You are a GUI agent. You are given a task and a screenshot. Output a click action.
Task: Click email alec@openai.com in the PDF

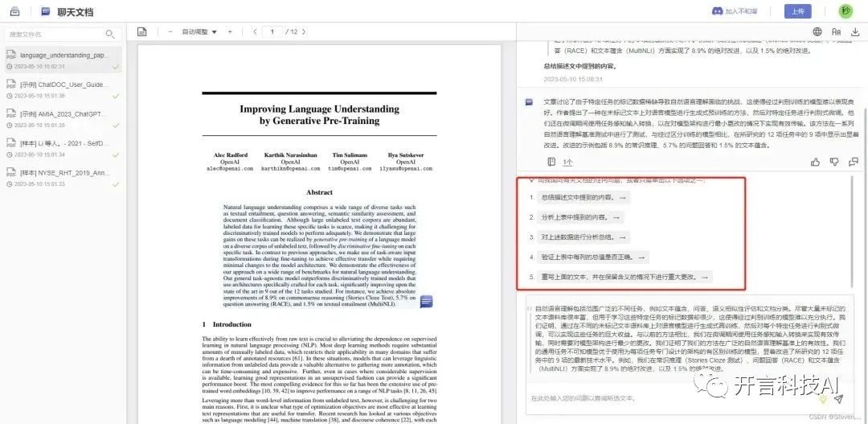click(x=230, y=168)
